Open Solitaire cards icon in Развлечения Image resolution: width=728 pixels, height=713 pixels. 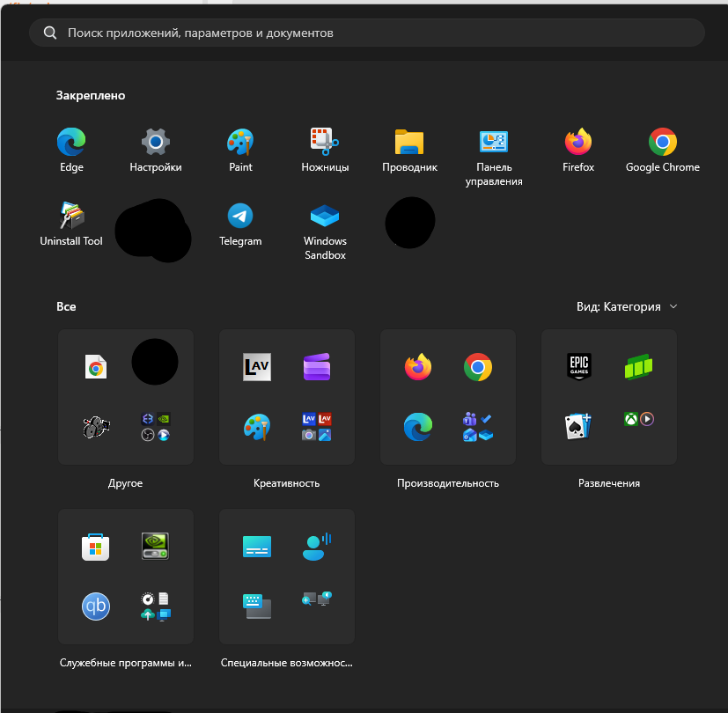click(578, 427)
